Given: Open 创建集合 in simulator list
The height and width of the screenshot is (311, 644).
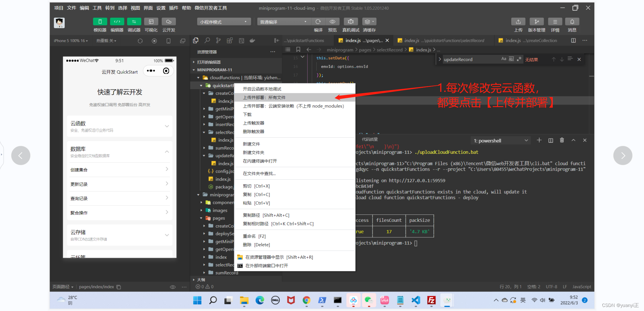Looking at the screenshot, I should point(120,170).
